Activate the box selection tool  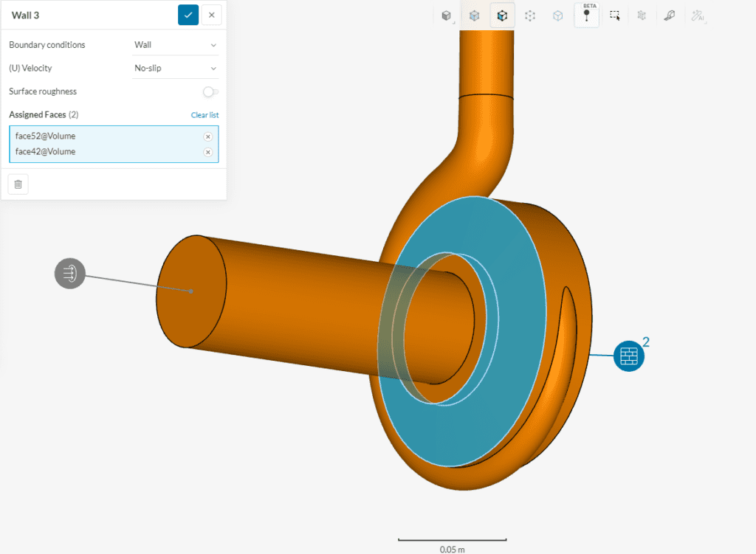tap(614, 15)
